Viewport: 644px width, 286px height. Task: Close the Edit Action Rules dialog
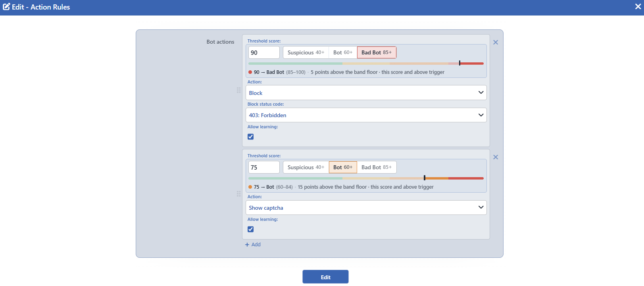point(638,6)
